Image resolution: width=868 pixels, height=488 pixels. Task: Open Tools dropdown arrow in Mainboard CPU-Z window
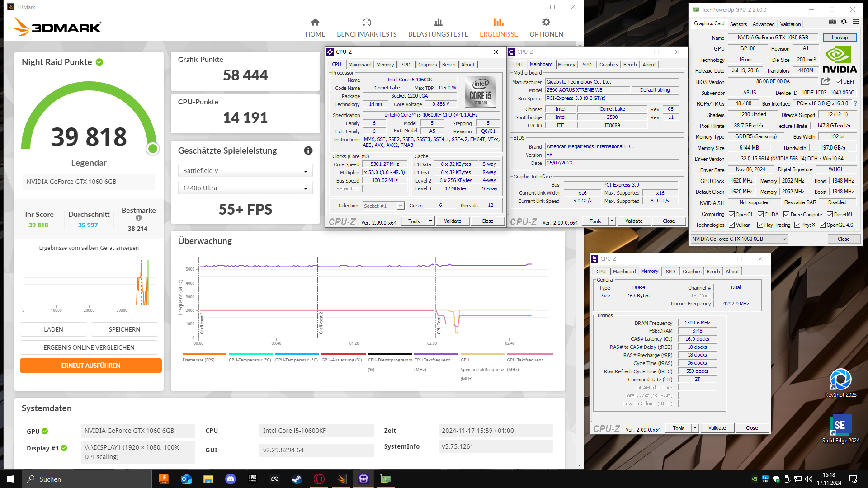pyautogui.click(x=612, y=221)
